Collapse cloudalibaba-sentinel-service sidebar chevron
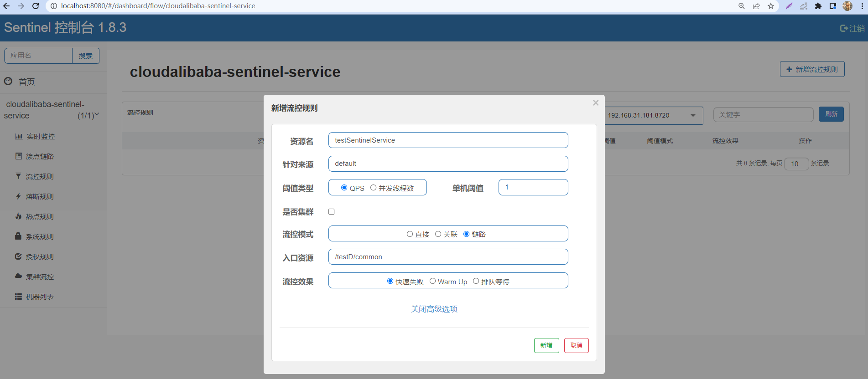This screenshot has height=379, width=868. 96,114
